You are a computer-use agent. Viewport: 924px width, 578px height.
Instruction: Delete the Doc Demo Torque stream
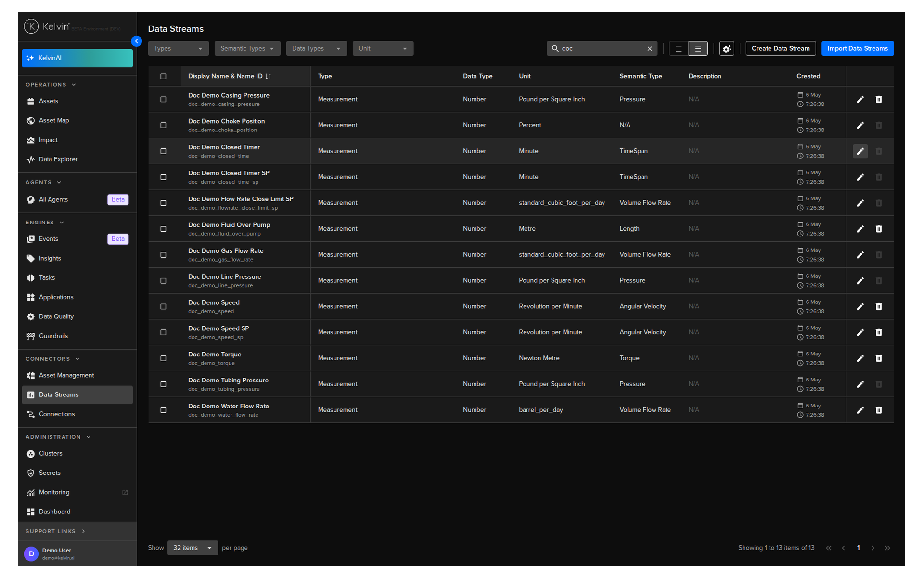tap(879, 358)
